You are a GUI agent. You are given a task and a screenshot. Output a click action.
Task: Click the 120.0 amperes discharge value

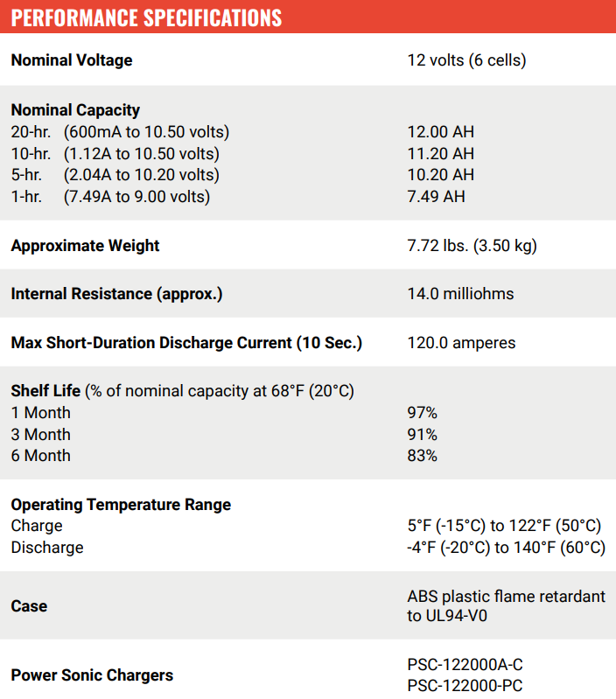461,343
